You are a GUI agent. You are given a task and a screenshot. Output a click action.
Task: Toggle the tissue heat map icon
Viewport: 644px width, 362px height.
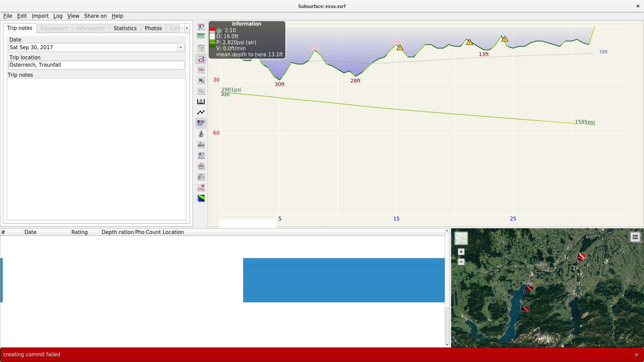coord(201,198)
